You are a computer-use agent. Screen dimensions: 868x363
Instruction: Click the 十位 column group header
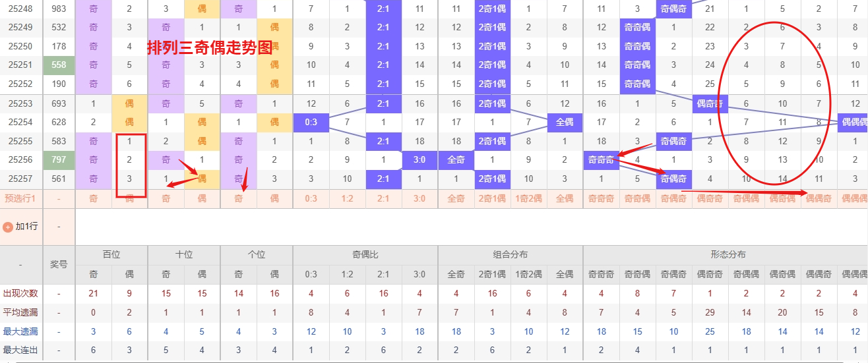184,255
